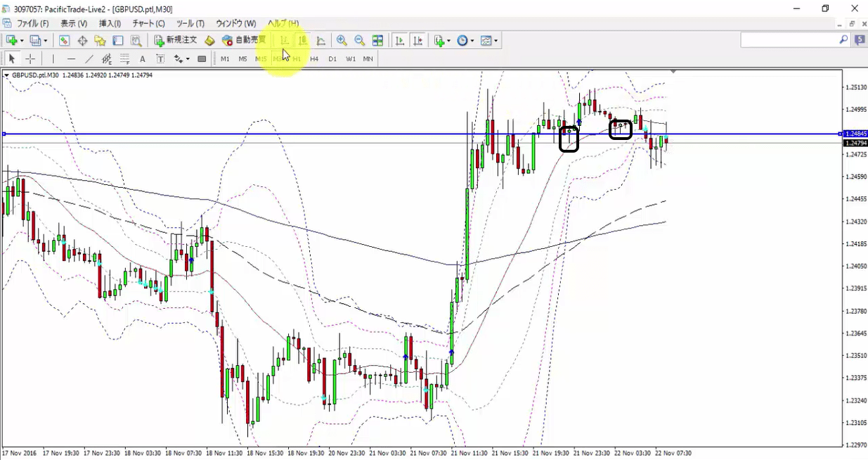Switch chart to bar chart type
Viewport: 868px width, 460px height.
[285, 41]
